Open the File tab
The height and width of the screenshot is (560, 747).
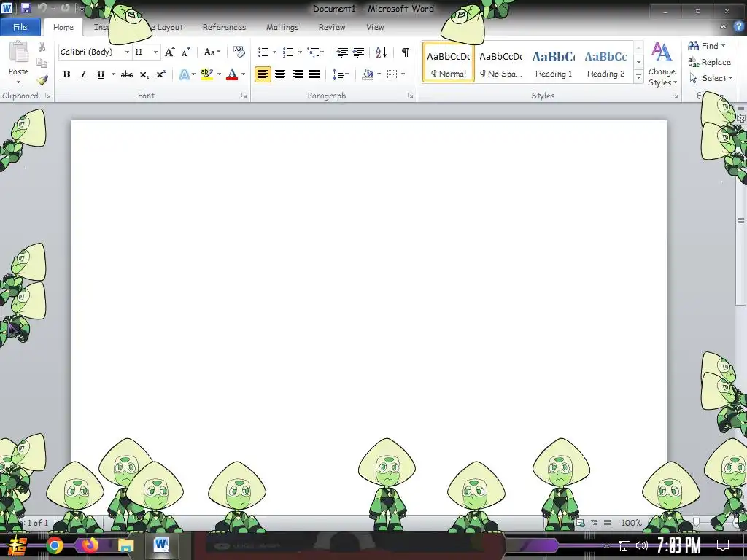click(x=20, y=27)
